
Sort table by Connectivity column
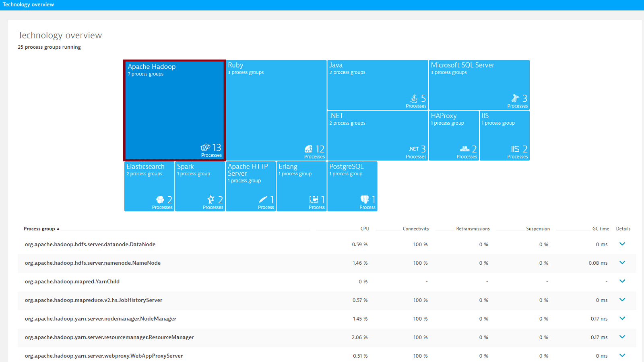click(416, 229)
